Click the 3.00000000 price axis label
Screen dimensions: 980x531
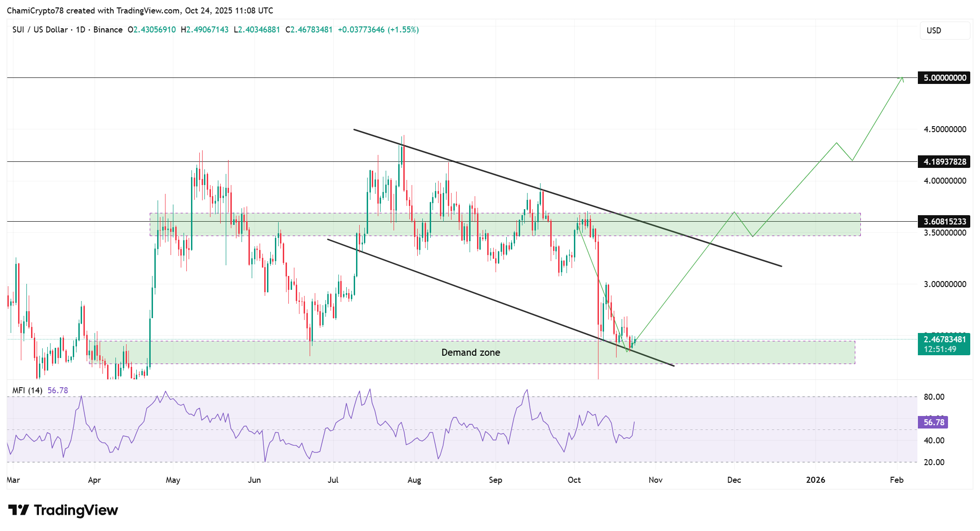click(945, 284)
